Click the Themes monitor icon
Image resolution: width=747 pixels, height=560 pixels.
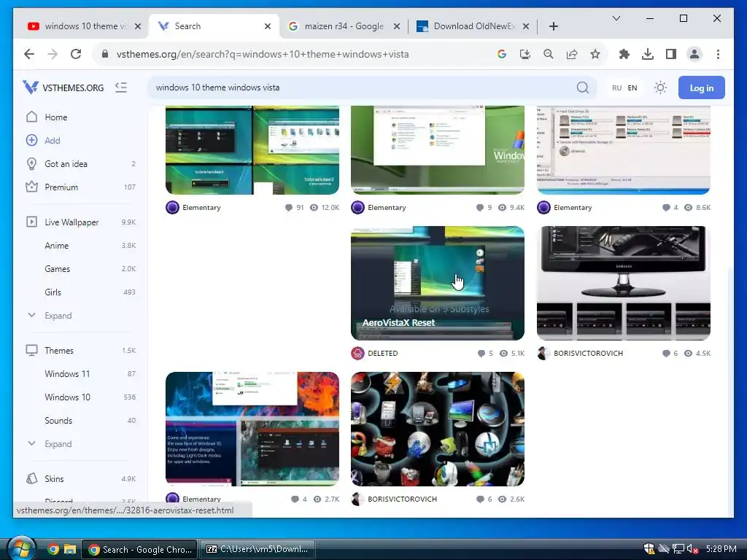pos(31,351)
